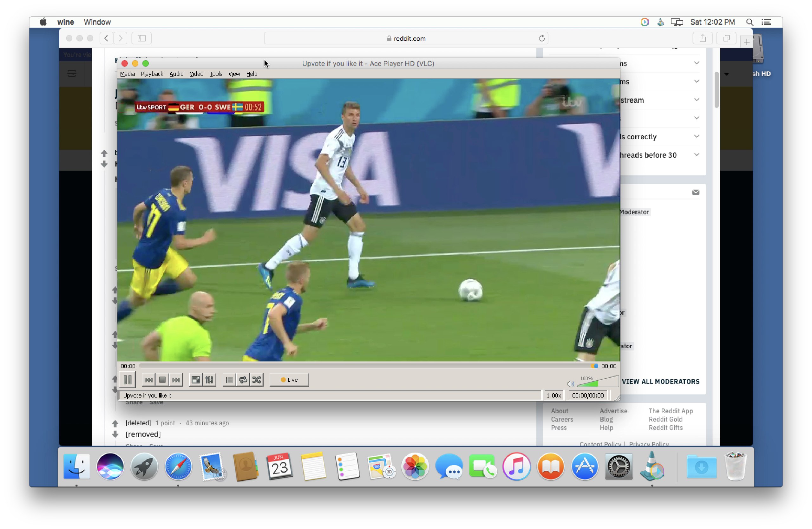The image size is (812, 529).
Task: Pause the video in Ace Player
Action: pyautogui.click(x=128, y=380)
